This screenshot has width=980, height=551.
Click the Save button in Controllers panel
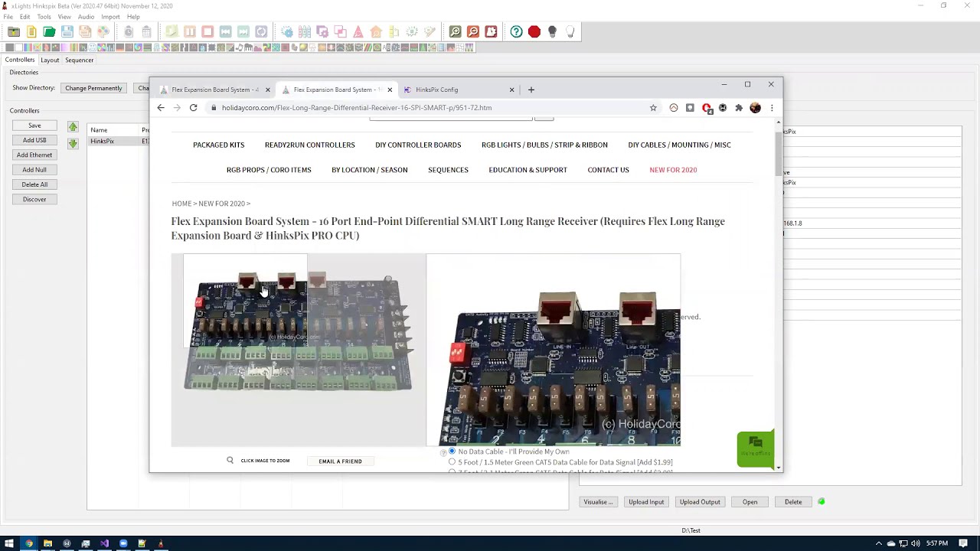(x=34, y=126)
